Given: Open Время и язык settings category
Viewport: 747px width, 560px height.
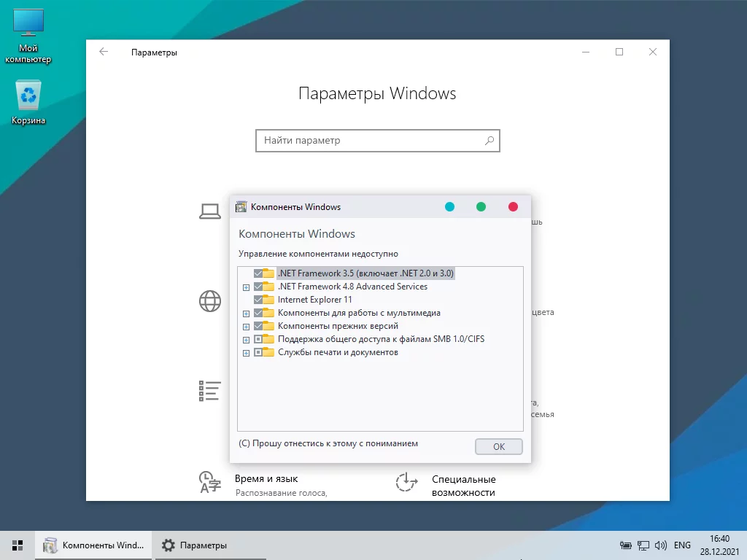Looking at the screenshot, I should click(x=266, y=479).
